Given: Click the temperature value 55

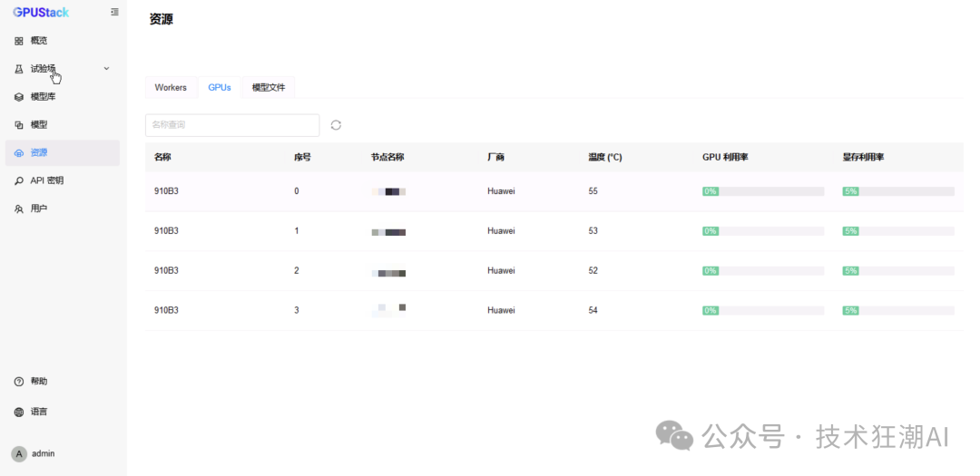Looking at the screenshot, I should 593,191.
